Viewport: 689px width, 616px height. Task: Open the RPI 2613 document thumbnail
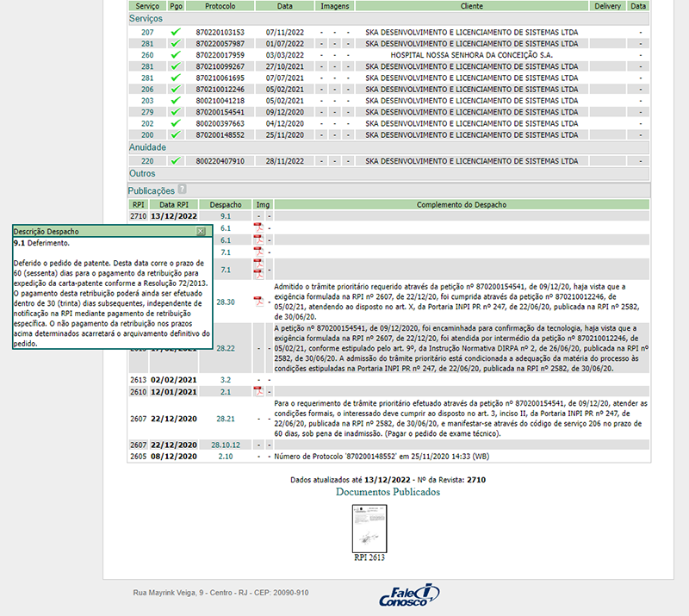tap(371, 528)
